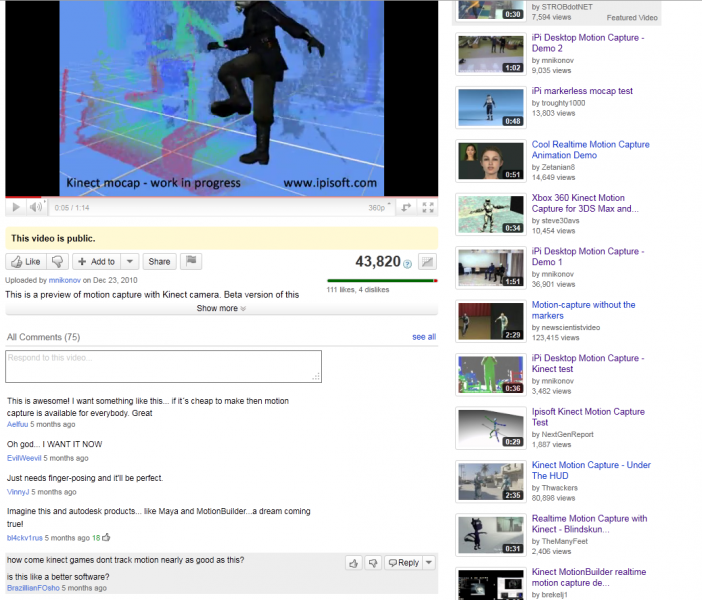Click the STROBdotNET featured video thumbnail
The height and width of the screenshot is (600, 702).
491,10
